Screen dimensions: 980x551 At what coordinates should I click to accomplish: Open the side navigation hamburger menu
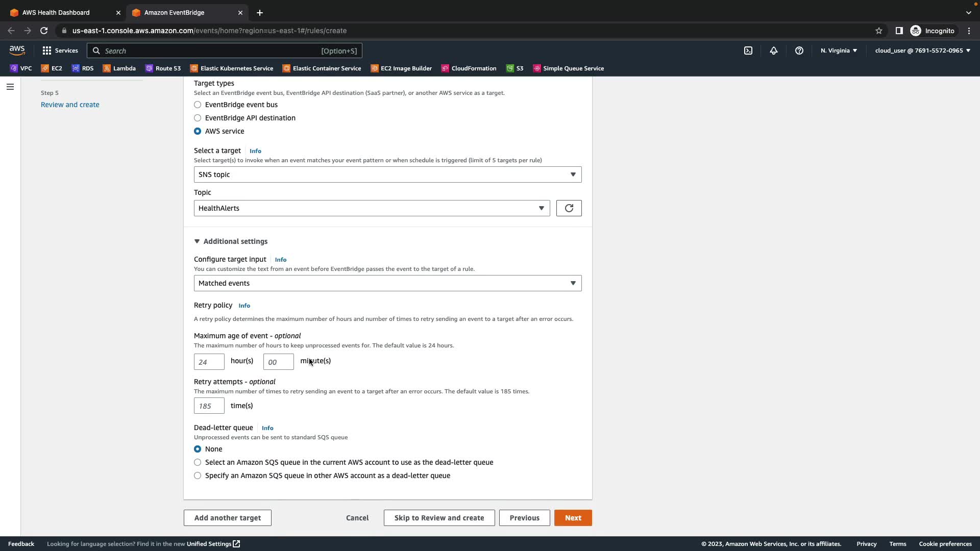(x=10, y=87)
